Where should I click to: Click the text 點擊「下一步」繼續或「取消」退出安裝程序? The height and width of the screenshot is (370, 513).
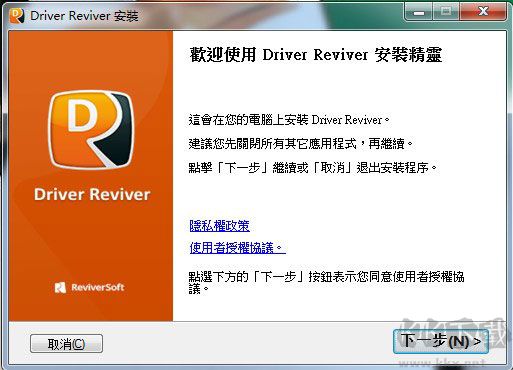pos(312,167)
